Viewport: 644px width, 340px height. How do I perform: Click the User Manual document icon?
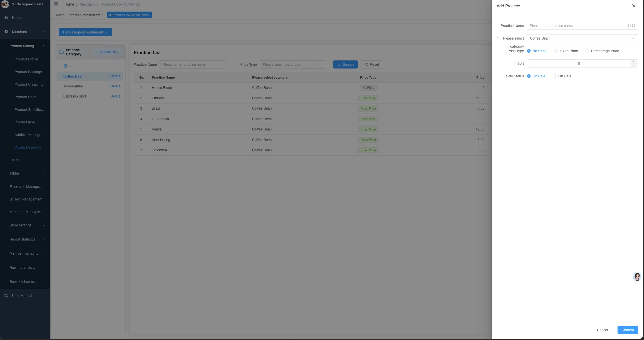[6, 296]
